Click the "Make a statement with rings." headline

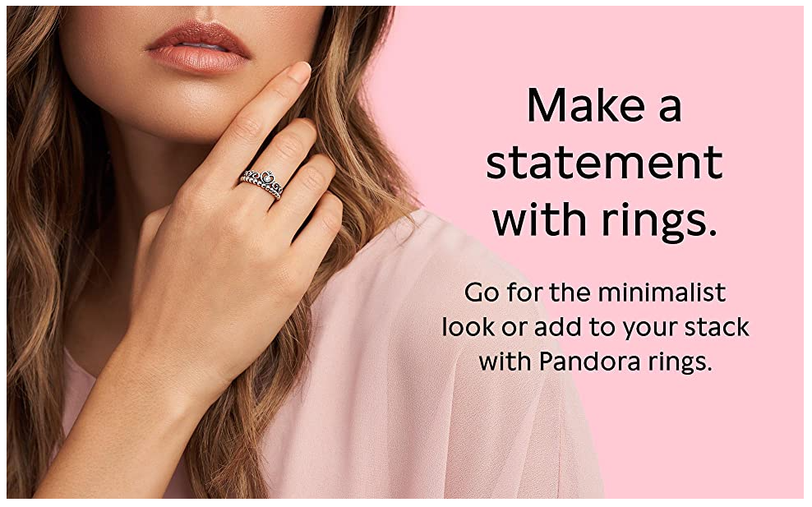click(604, 164)
